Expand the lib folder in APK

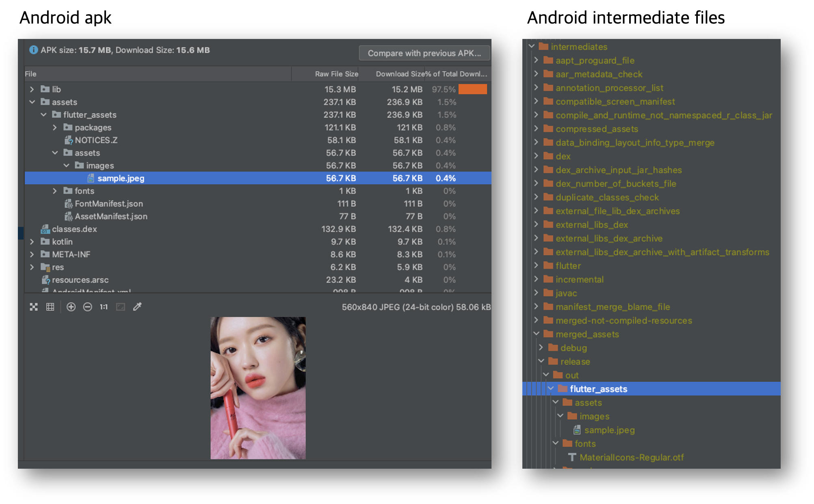point(32,89)
